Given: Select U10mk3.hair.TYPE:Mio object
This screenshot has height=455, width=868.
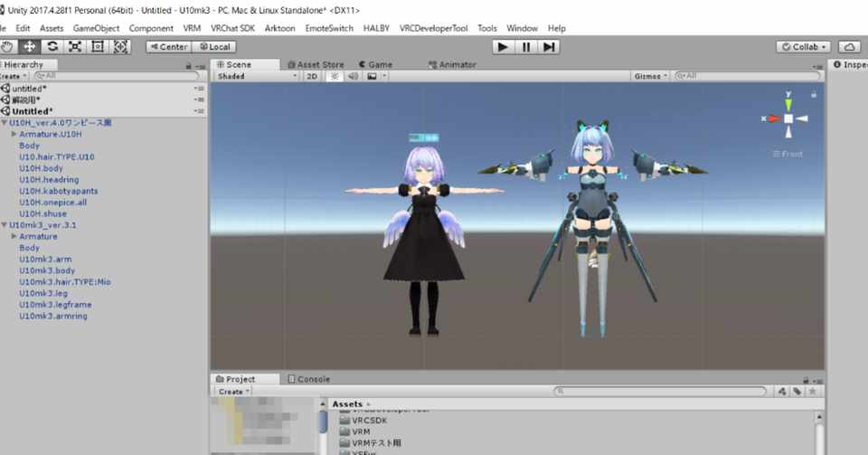Looking at the screenshot, I should 65,281.
